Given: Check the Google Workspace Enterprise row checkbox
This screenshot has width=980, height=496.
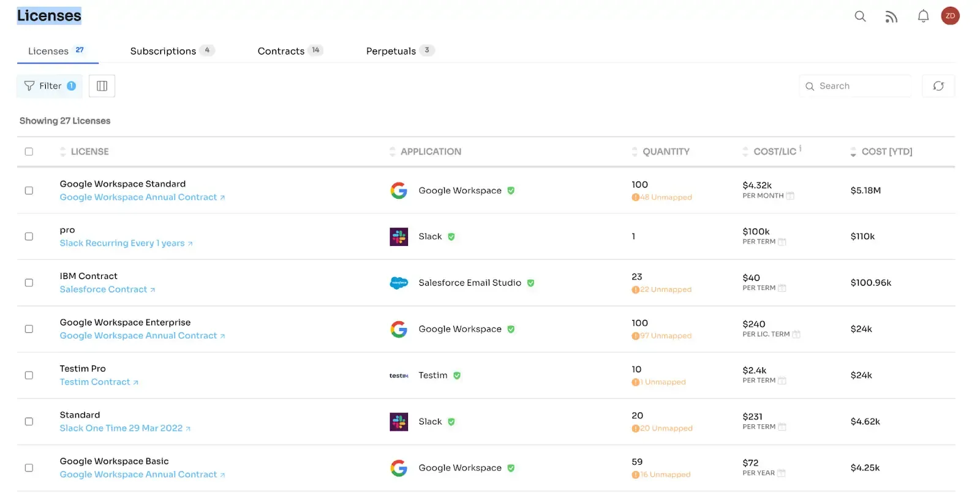Looking at the screenshot, I should 29,329.
